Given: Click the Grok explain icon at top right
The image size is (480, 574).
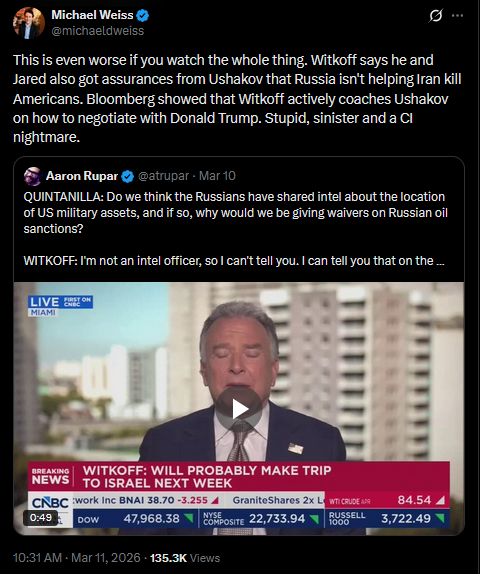Looking at the screenshot, I should click(435, 16).
